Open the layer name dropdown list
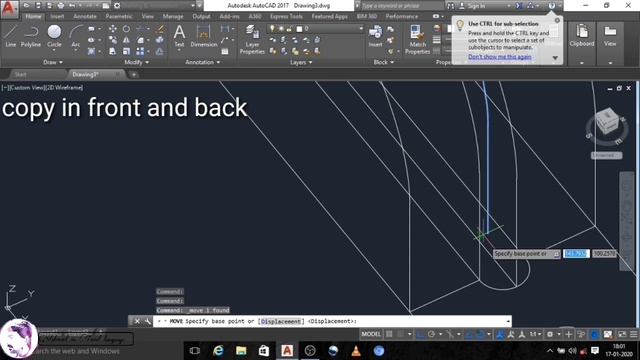Screen dimensions: 640x360 click(x=361, y=29)
